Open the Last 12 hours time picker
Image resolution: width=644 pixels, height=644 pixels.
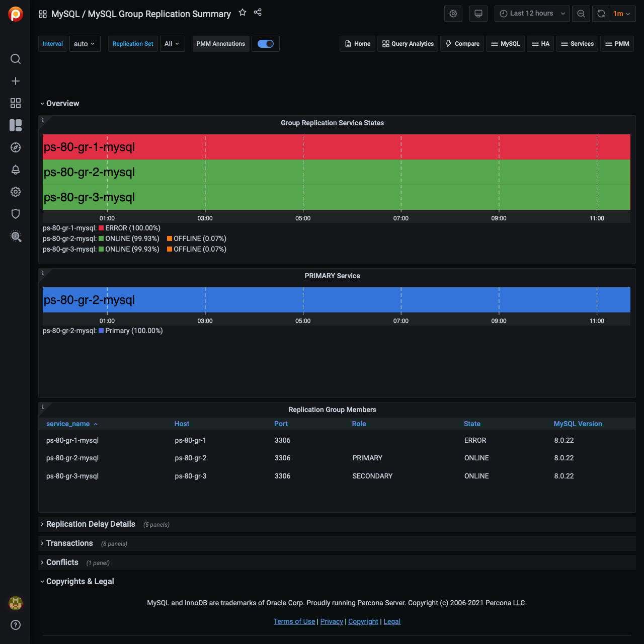[x=532, y=14]
